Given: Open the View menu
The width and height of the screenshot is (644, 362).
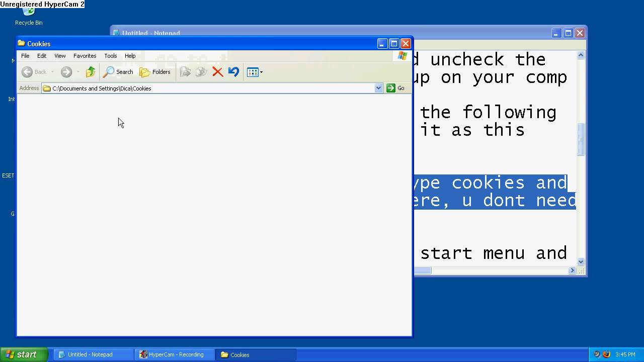Looking at the screenshot, I should (x=60, y=56).
